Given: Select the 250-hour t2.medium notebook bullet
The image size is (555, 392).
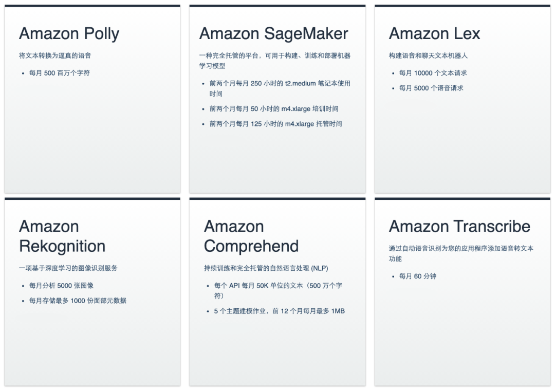Looking at the screenshot, I should (280, 88).
